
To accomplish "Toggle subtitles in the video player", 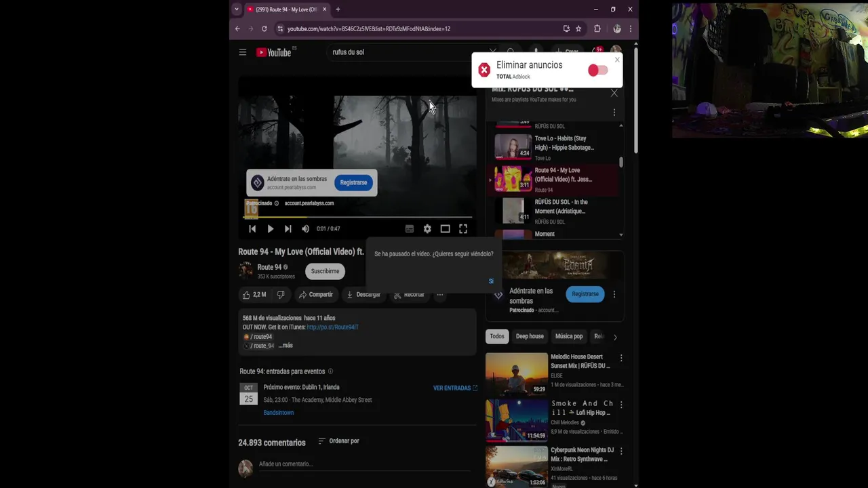I will 410,229.
